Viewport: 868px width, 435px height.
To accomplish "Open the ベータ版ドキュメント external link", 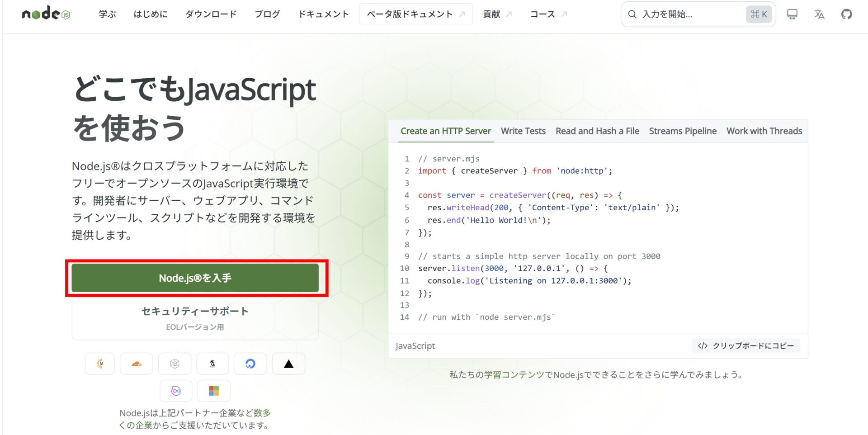I will (416, 14).
